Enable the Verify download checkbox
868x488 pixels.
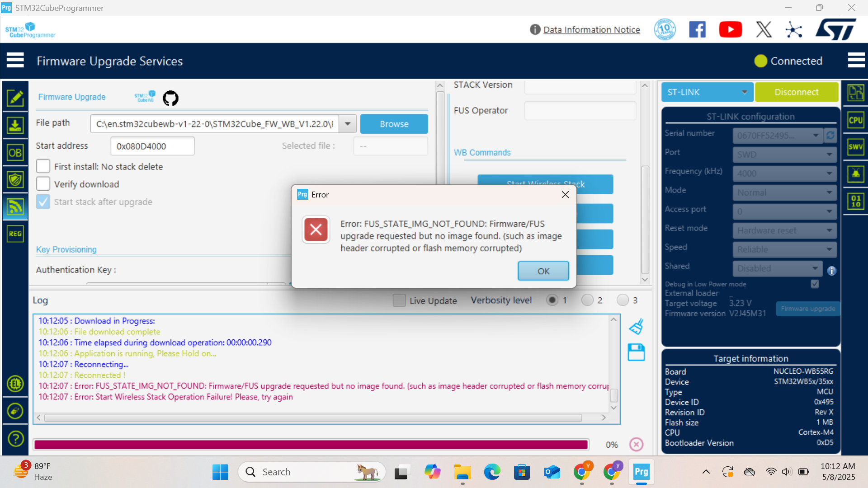[x=43, y=183]
